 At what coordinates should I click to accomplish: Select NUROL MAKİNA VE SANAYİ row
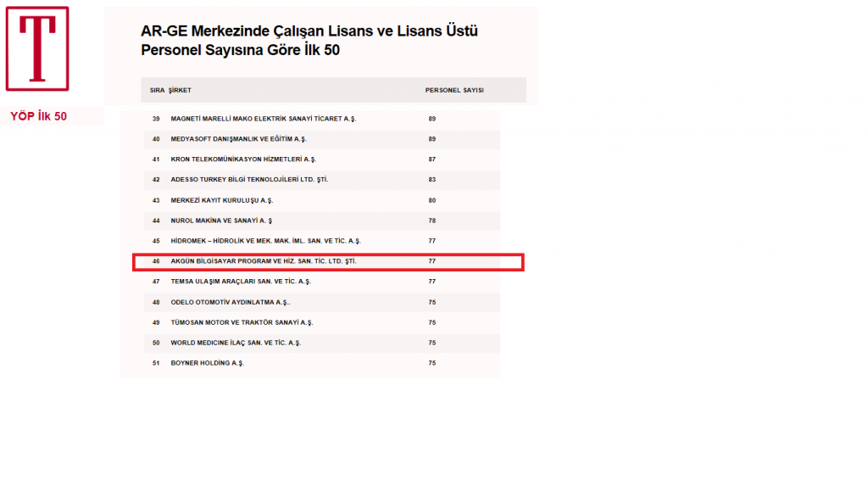coord(322,221)
